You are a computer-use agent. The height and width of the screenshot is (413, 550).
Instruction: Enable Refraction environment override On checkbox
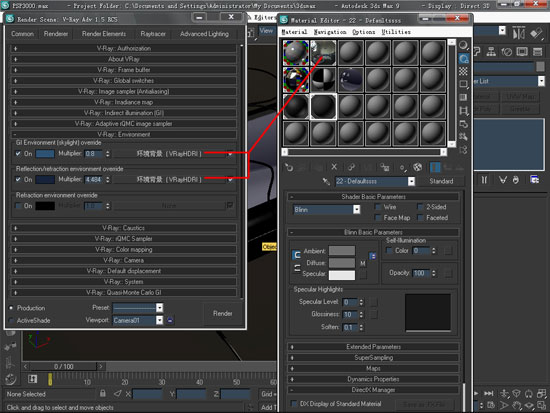pyautogui.click(x=18, y=206)
